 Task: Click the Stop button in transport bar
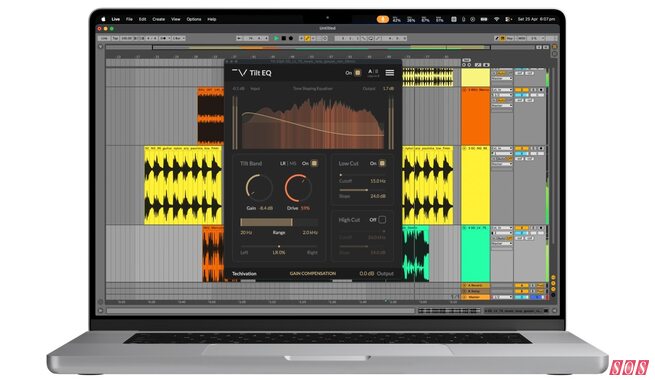[284, 38]
